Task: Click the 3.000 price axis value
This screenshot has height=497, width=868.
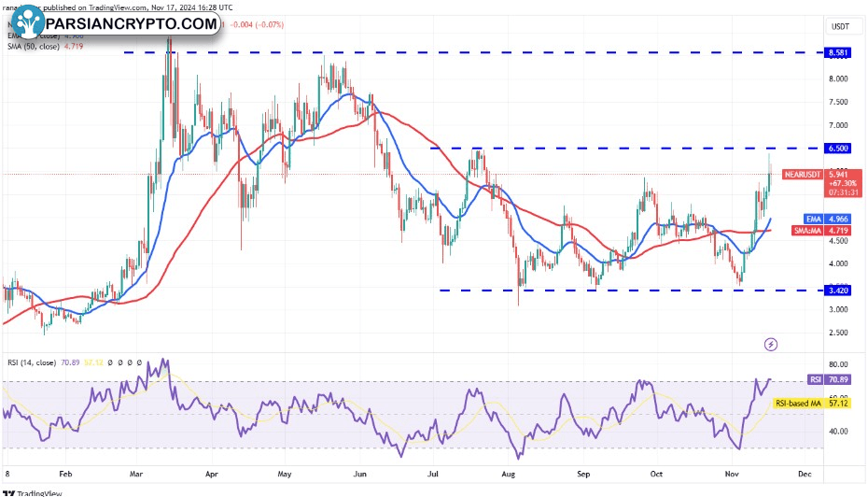Action: 838,309
